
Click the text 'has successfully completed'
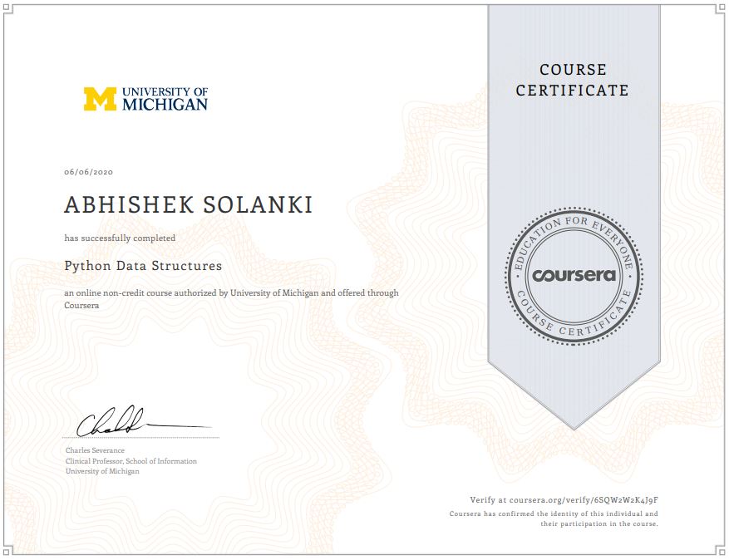click(120, 238)
